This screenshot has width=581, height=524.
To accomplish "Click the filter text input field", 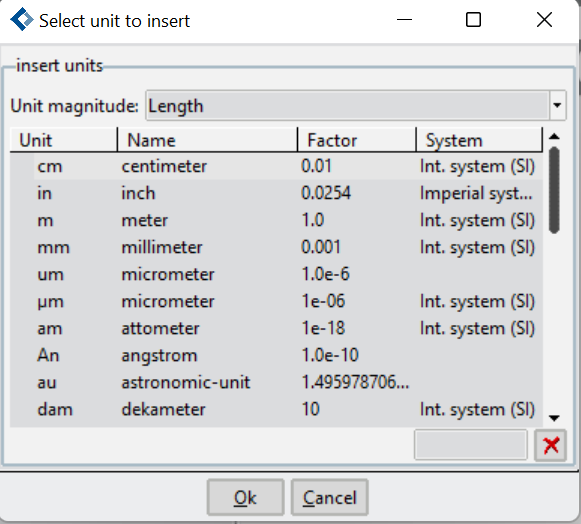I will click(x=471, y=445).
